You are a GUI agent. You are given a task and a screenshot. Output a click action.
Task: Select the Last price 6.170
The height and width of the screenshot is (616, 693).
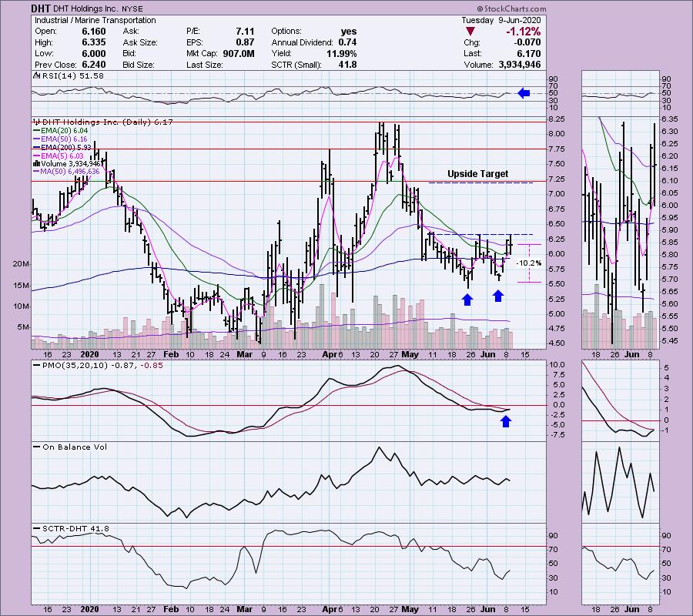tap(529, 53)
